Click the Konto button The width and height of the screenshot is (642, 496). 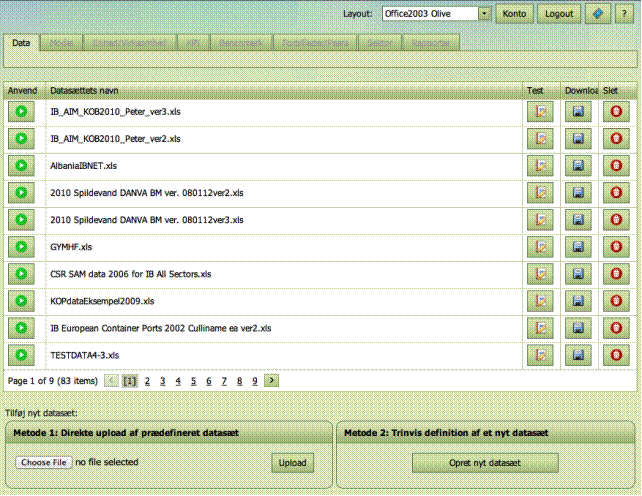tap(514, 14)
